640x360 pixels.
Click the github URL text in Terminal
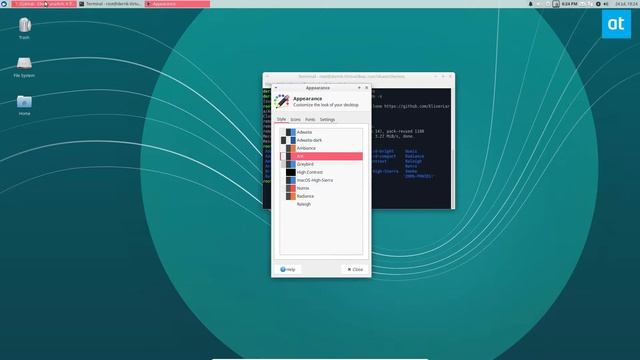[x=417, y=106]
